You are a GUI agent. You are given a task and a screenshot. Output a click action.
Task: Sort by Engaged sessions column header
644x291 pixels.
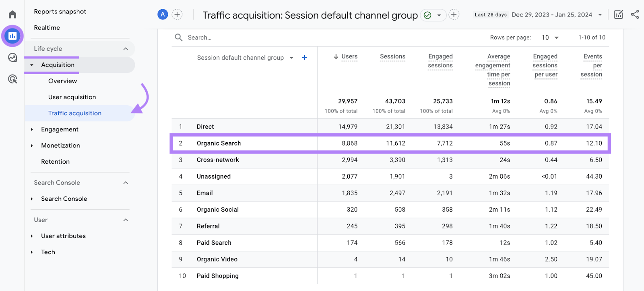click(440, 61)
